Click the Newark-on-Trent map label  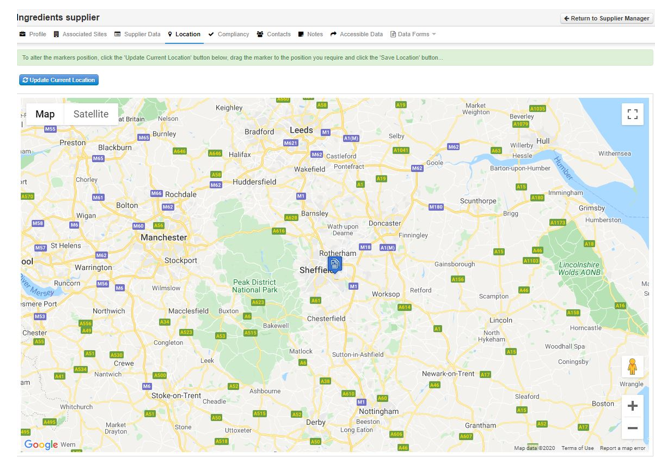pyautogui.click(x=448, y=374)
